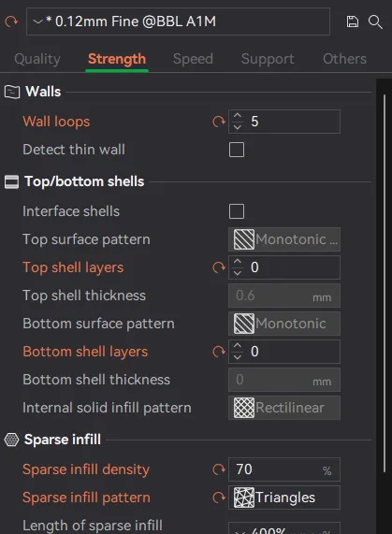The image size is (392, 534).
Task: Open the Top surface pattern dropdown
Action: coord(284,239)
